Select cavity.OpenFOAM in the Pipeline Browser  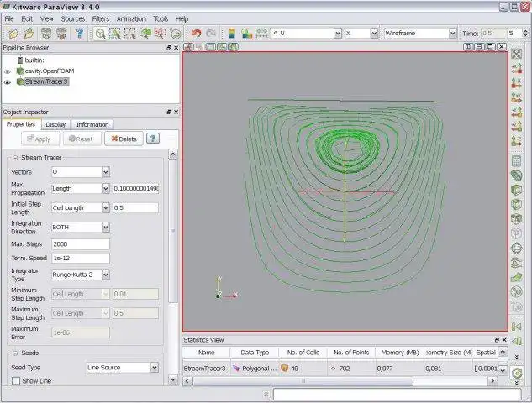pyautogui.click(x=50, y=71)
